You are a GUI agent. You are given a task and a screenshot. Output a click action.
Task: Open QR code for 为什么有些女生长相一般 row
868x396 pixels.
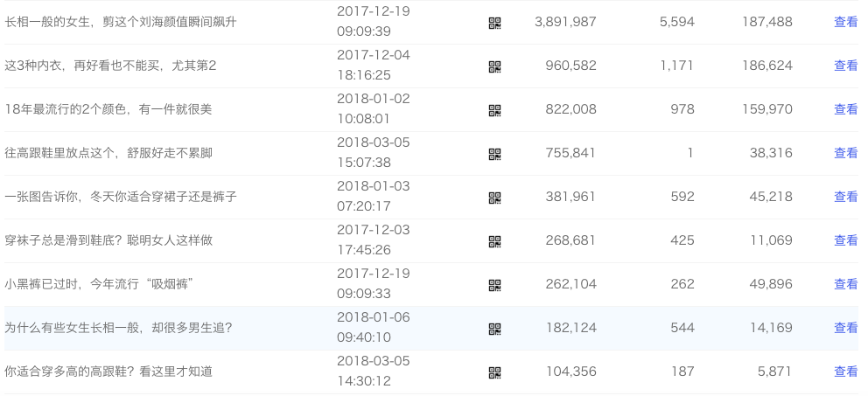tap(494, 329)
